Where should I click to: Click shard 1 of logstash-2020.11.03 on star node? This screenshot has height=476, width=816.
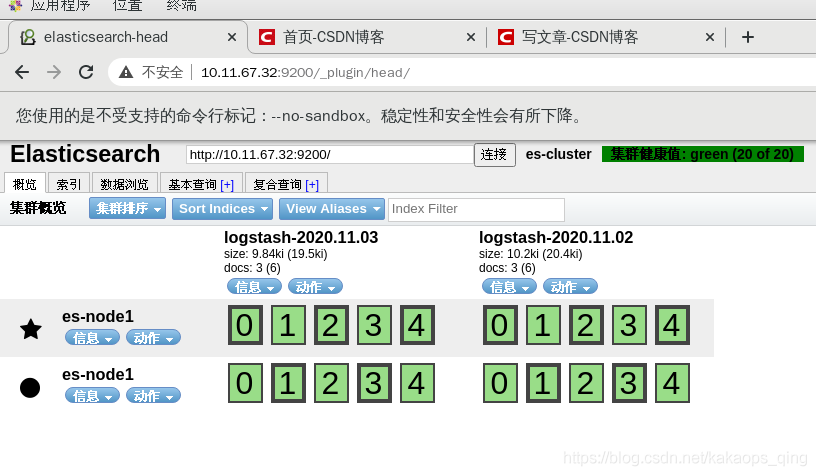click(x=288, y=325)
